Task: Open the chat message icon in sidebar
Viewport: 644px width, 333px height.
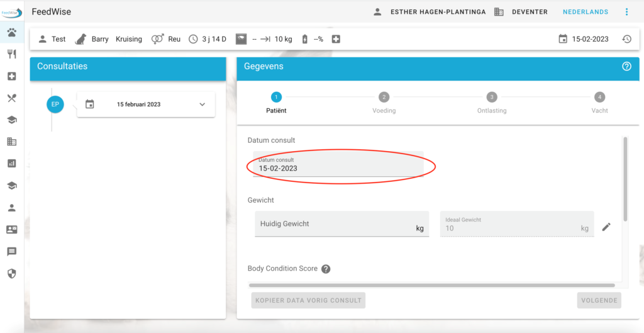Action: click(x=12, y=252)
